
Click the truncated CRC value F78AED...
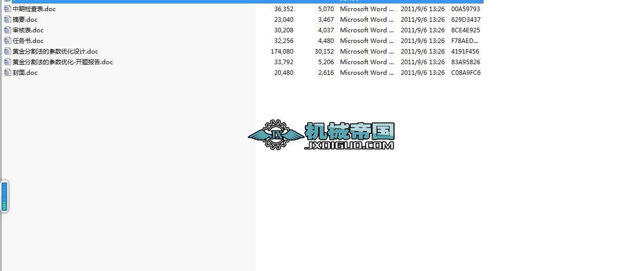(x=465, y=41)
